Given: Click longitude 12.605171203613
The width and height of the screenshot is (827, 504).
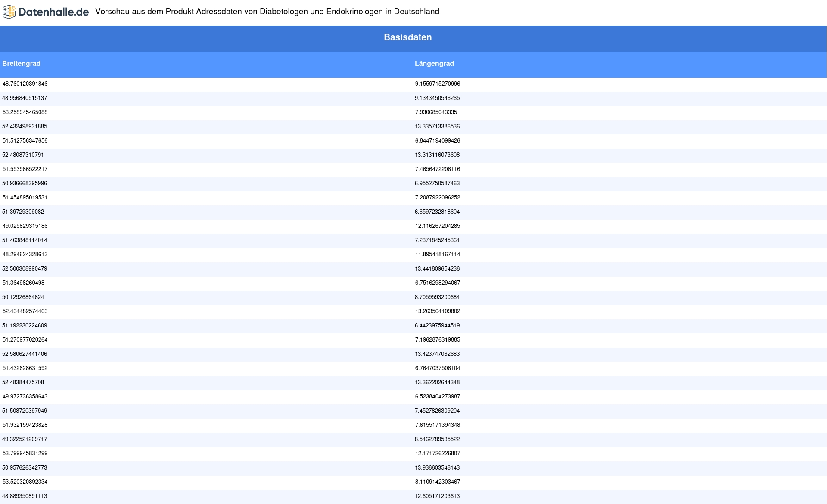Looking at the screenshot, I should click(x=437, y=496).
